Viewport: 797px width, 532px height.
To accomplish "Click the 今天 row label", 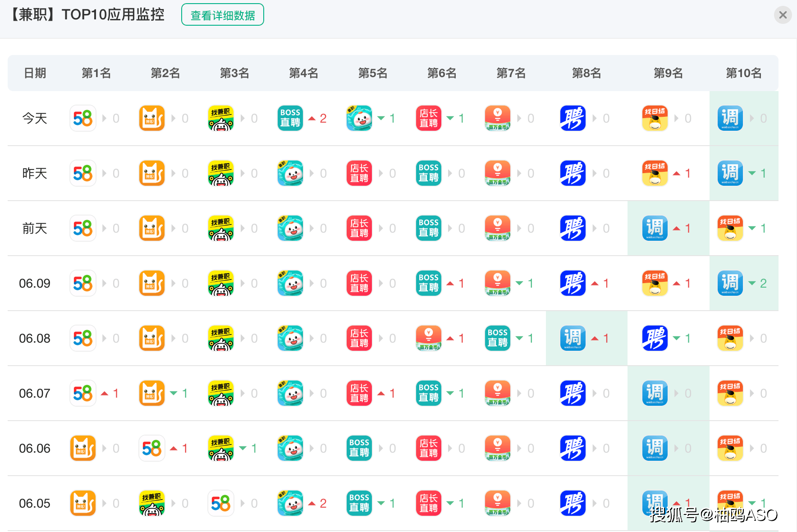I will [x=35, y=118].
